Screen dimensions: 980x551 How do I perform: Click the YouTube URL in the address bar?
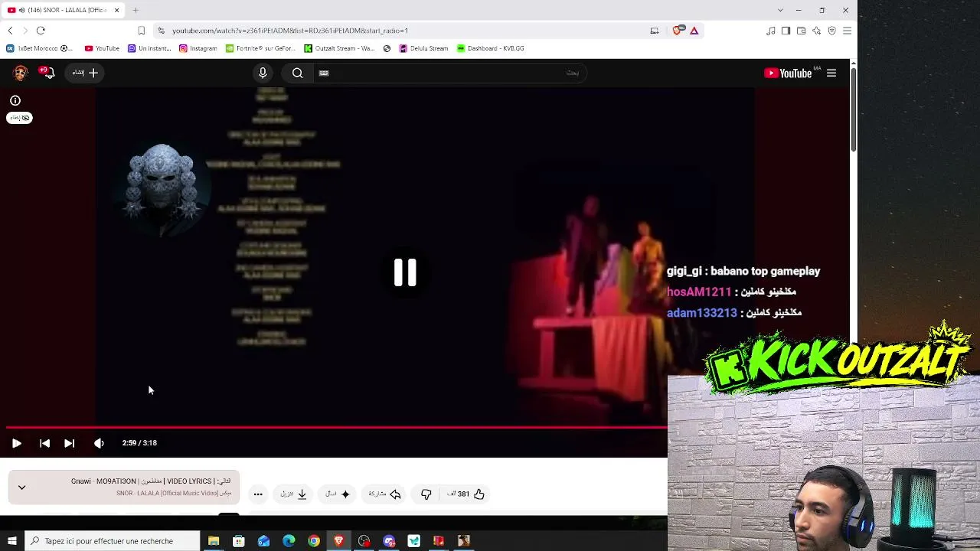tap(290, 31)
